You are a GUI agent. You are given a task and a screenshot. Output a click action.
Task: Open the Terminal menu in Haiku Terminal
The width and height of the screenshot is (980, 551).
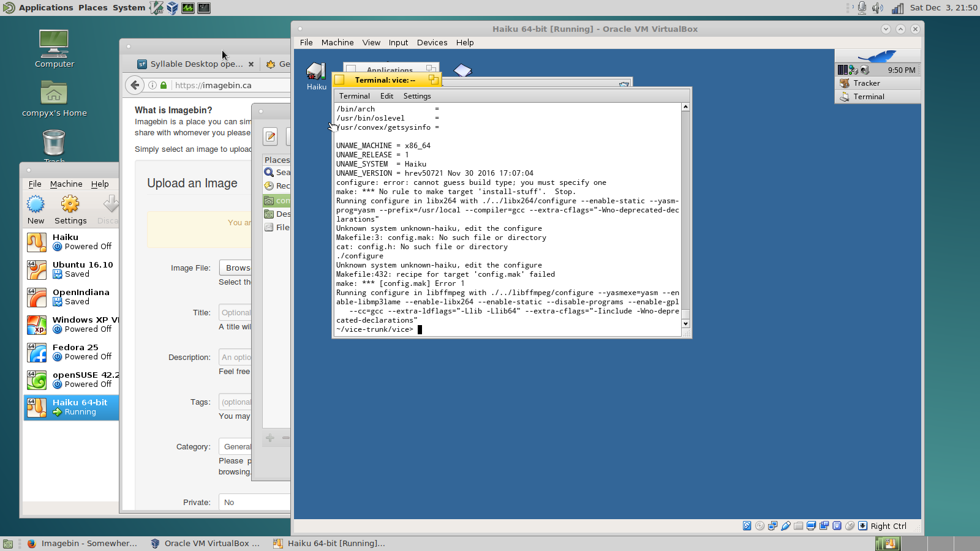pyautogui.click(x=355, y=96)
